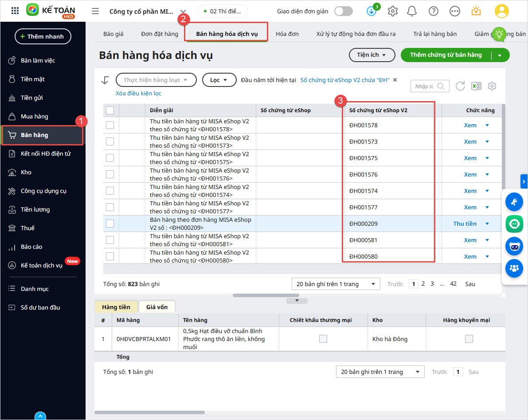Open the Tiện ích dropdown
The height and width of the screenshot is (420, 528).
[x=372, y=55]
